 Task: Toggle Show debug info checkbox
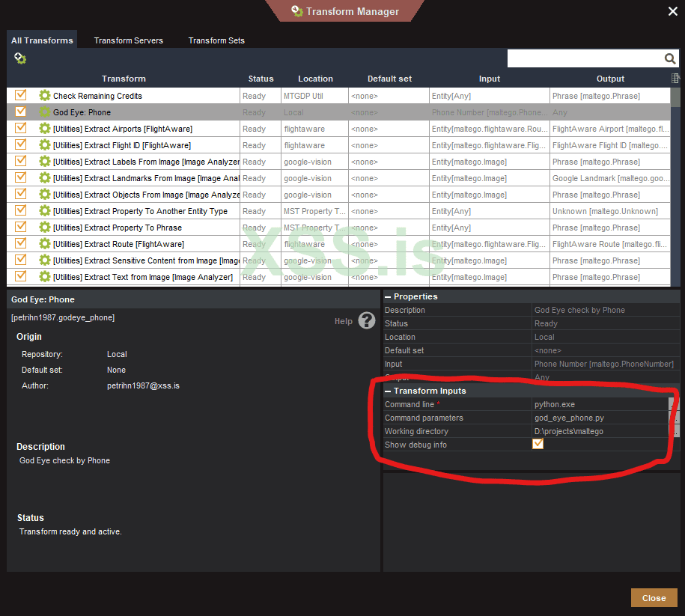click(538, 444)
